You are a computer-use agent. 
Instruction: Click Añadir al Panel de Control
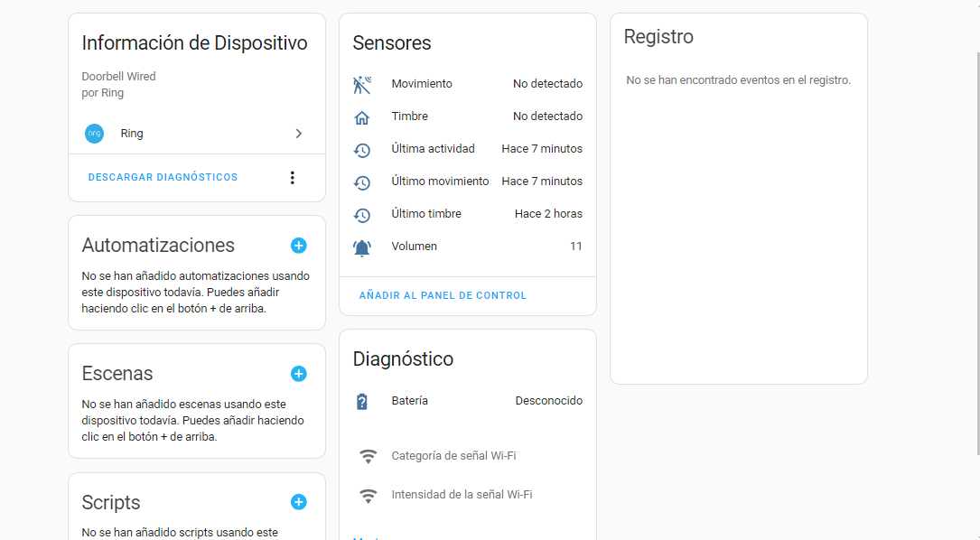pos(443,295)
